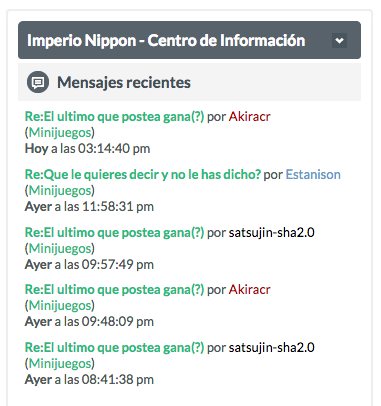Viewport: 381px width, 406px height.
Task: Open Minijuegos link above Ayer 08:41:38 pm
Action: click(60, 364)
